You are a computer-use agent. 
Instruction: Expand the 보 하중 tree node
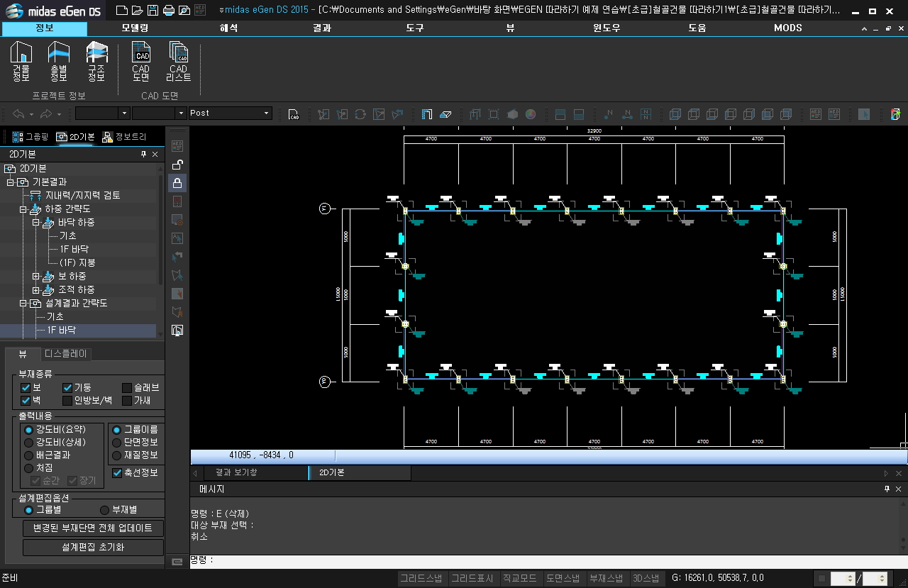[36, 276]
